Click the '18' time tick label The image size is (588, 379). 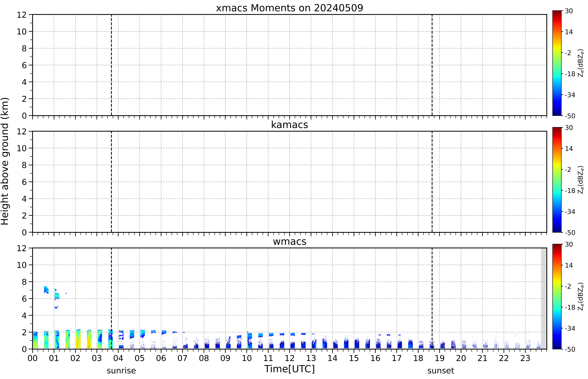[418, 358]
